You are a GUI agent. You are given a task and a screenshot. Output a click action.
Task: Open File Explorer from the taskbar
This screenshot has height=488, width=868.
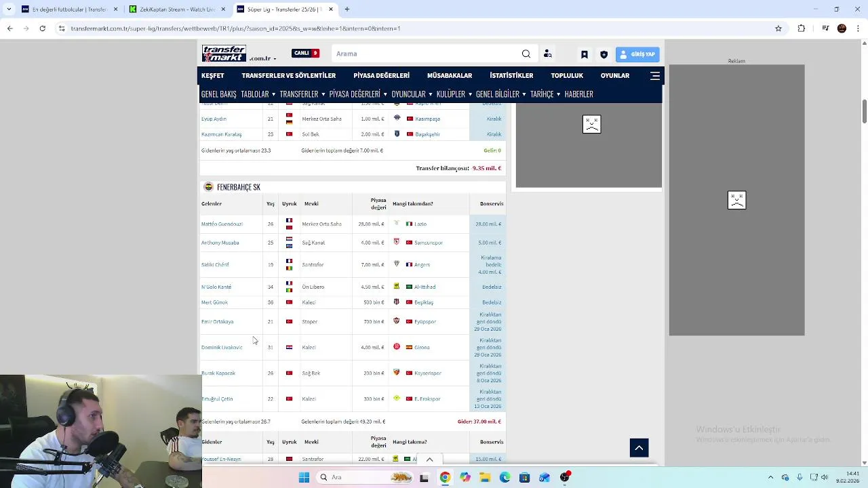coord(485,477)
